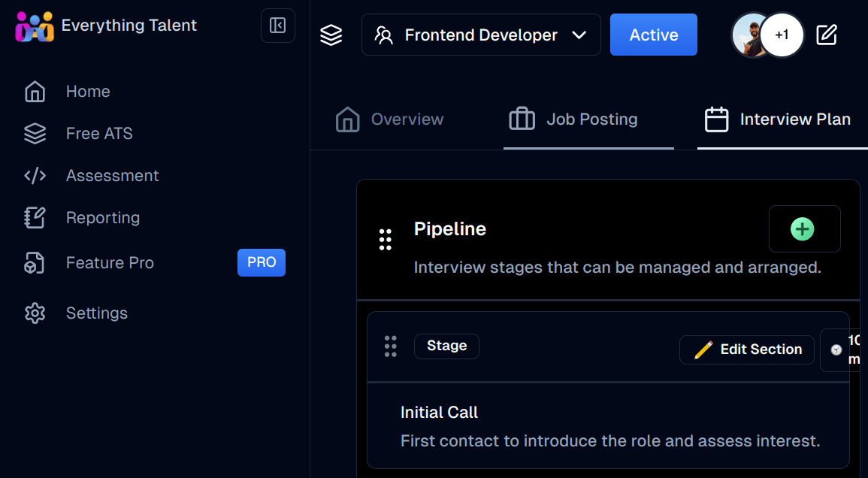The height and width of the screenshot is (478, 868).
Task: Click the Stage card grip handle
Action: 390,346
